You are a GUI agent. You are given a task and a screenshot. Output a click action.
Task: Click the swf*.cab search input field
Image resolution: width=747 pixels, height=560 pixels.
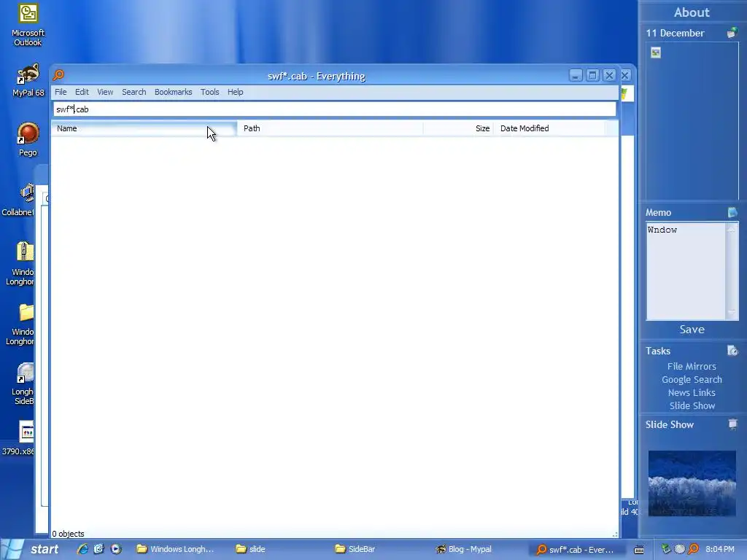click(334, 109)
